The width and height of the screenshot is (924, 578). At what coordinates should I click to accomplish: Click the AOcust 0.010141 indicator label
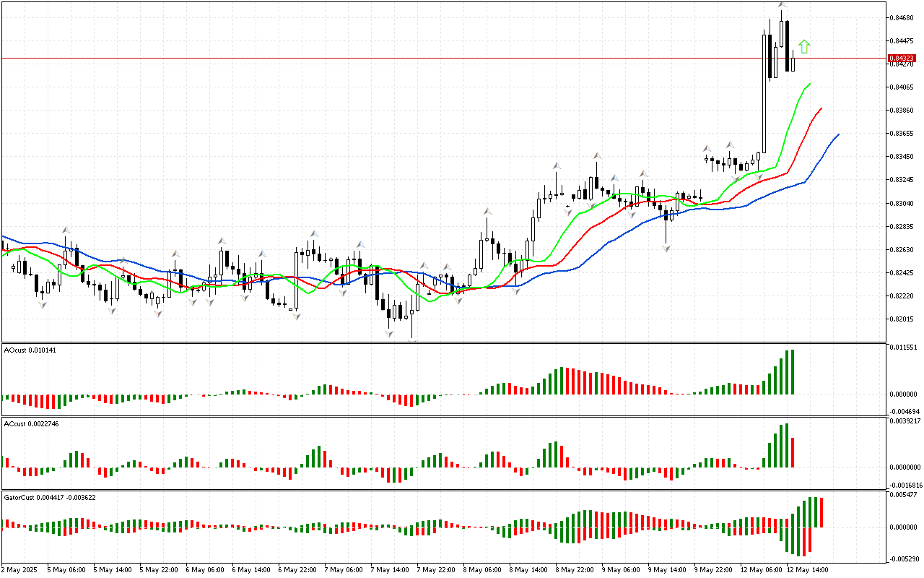point(30,350)
